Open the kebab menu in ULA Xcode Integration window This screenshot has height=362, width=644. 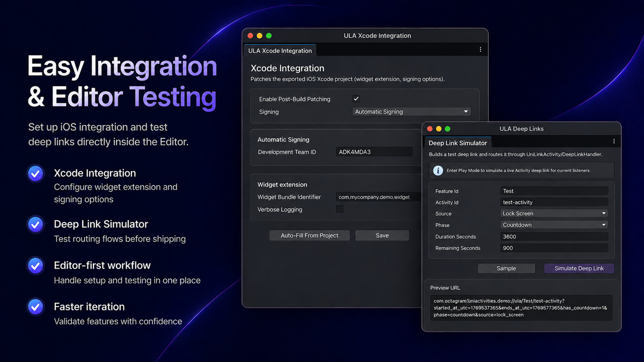click(480, 49)
